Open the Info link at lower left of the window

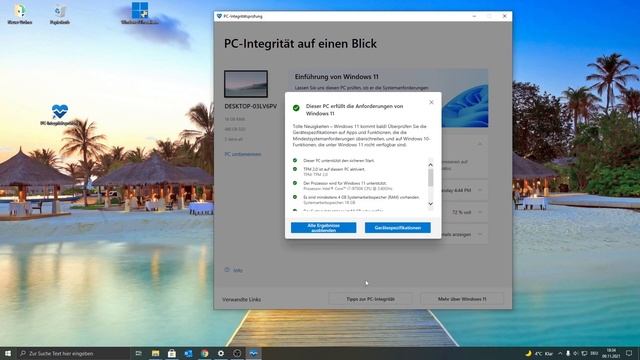click(238, 270)
